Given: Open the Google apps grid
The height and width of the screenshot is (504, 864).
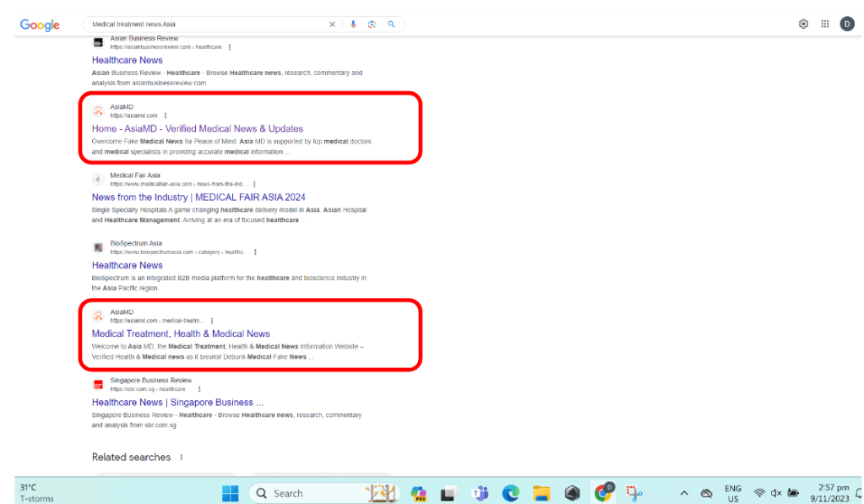Looking at the screenshot, I should pyautogui.click(x=825, y=24).
